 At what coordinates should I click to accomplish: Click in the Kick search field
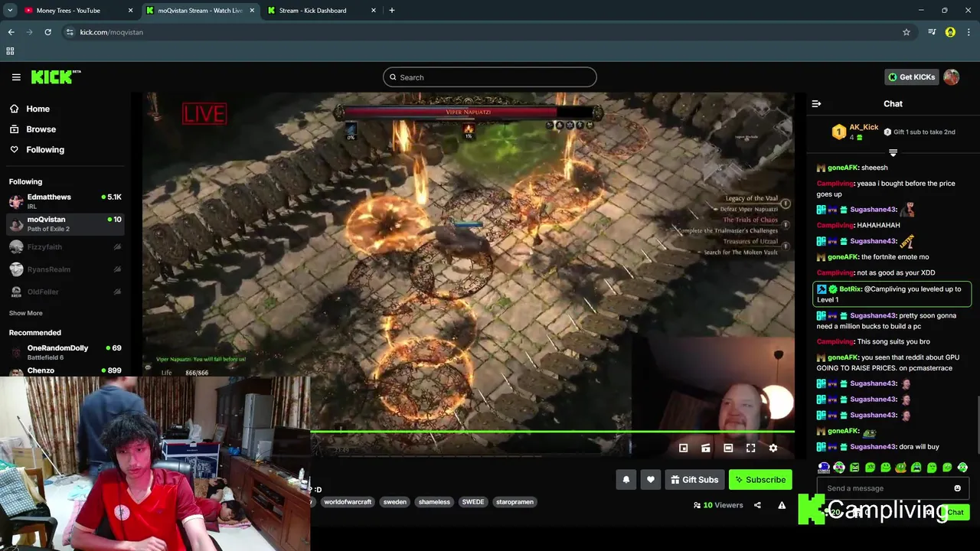(x=489, y=77)
